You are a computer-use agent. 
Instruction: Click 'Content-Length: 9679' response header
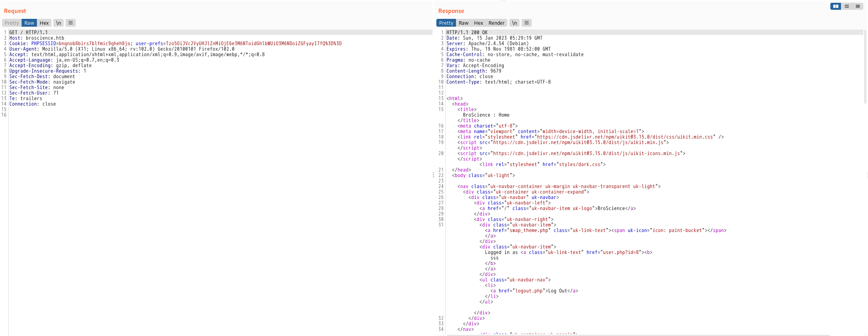point(474,71)
